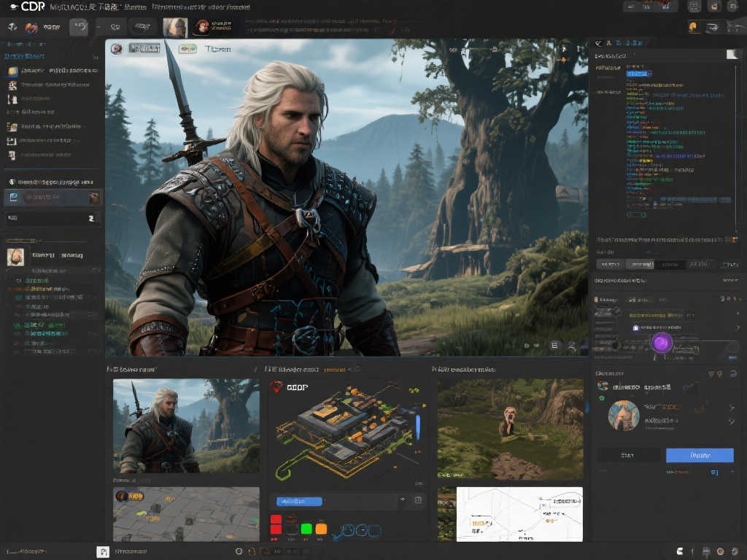Open the dropdown at right of lower properties header

coord(729,280)
